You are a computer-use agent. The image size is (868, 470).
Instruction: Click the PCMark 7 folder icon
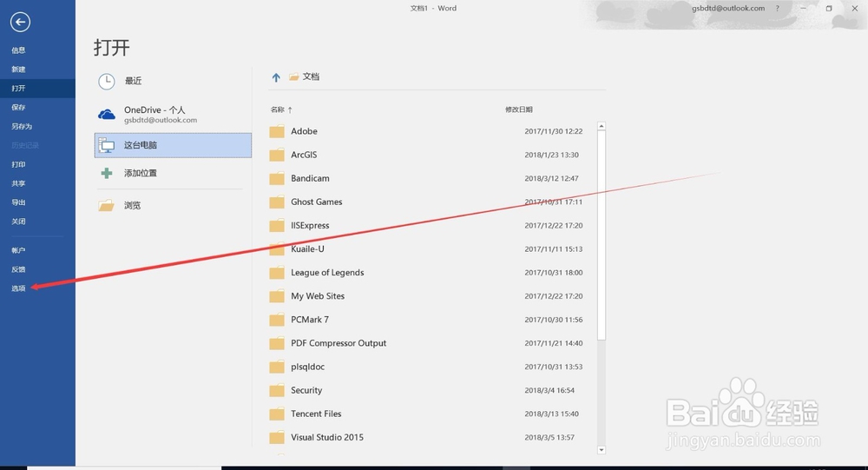(277, 321)
